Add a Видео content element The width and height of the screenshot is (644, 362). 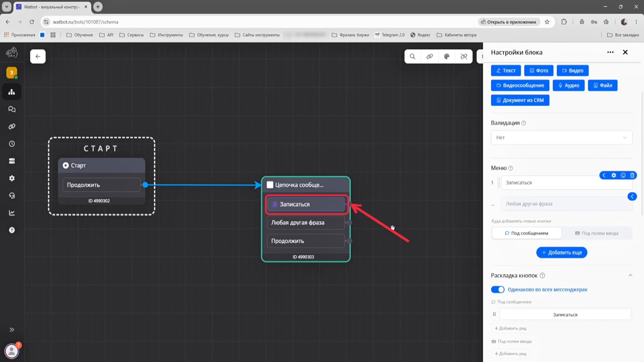[x=573, y=71]
